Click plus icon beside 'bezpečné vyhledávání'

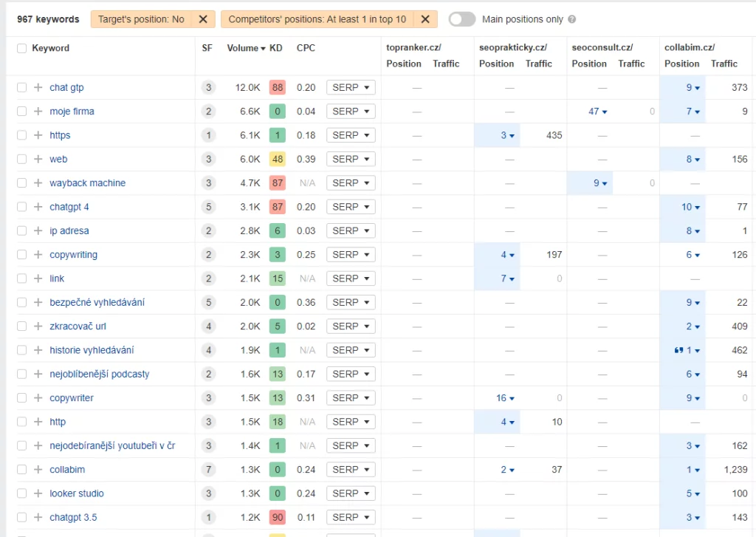(x=38, y=303)
